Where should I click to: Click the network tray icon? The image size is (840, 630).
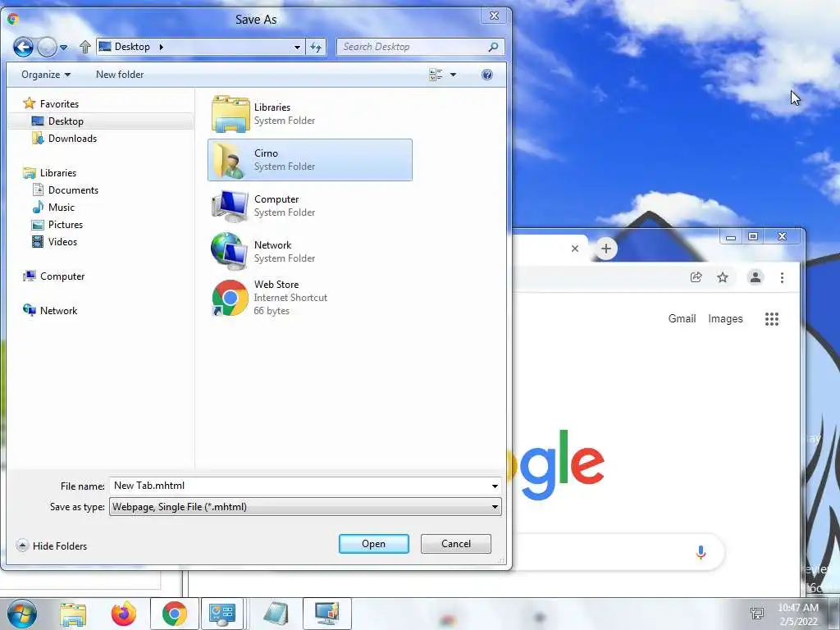[x=757, y=614]
